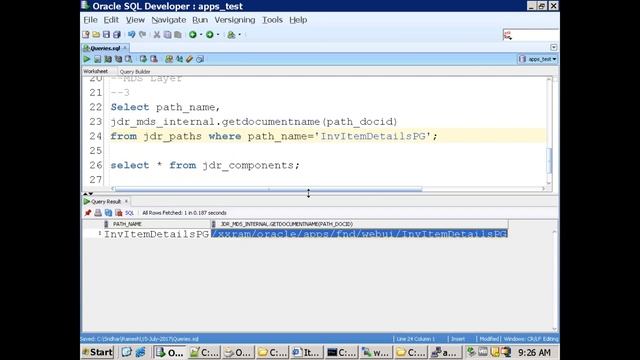This screenshot has width=640, height=360.
Task: Run Statement with the green play icon
Action: tap(87, 59)
